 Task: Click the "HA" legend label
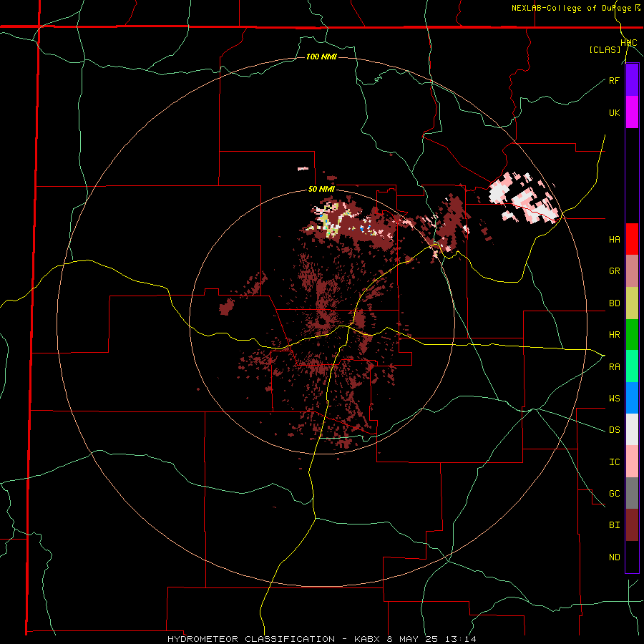[x=614, y=239]
